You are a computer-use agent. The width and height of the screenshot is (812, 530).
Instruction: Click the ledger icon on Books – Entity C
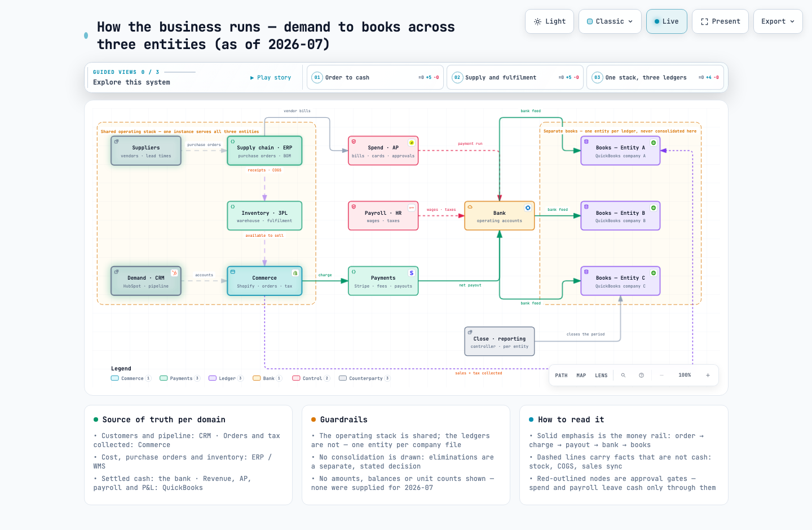586,272
